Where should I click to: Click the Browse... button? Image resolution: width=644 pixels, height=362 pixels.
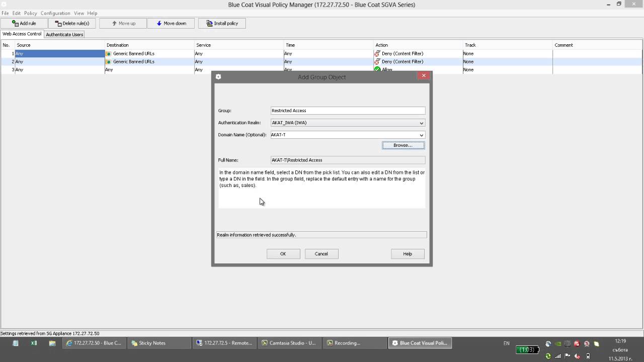(x=403, y=145)
